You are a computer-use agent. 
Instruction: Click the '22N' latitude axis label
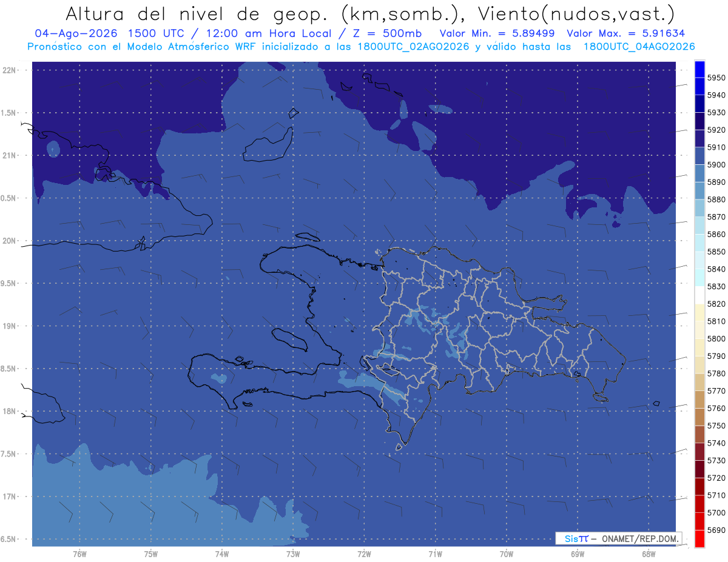click(x=9, y=70)
